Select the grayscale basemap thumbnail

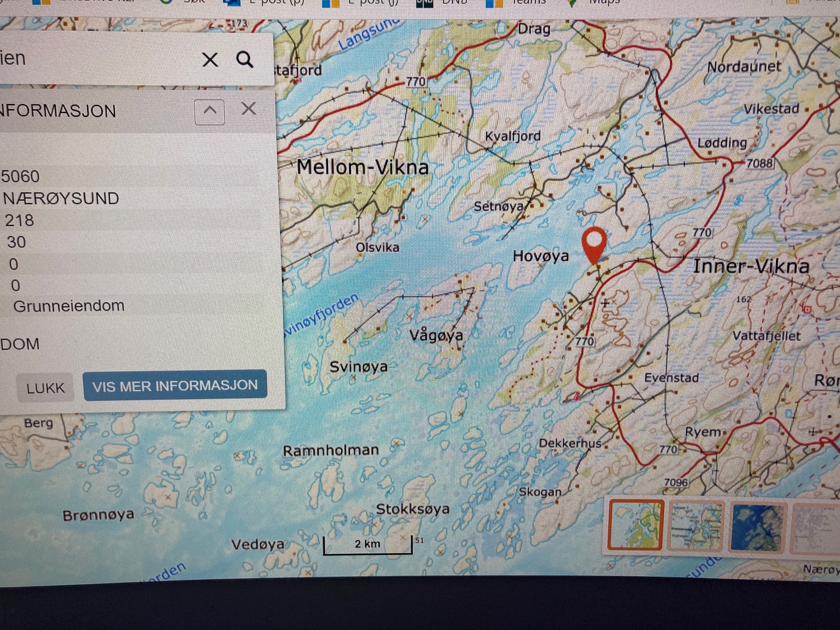point(816,529)
